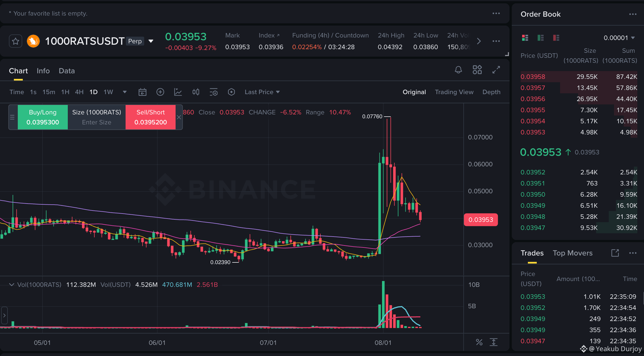This screenshot has height=356, width=644.
Task: Click the 22:35:09 trade row price 0.03953
Action: (533, 297)
